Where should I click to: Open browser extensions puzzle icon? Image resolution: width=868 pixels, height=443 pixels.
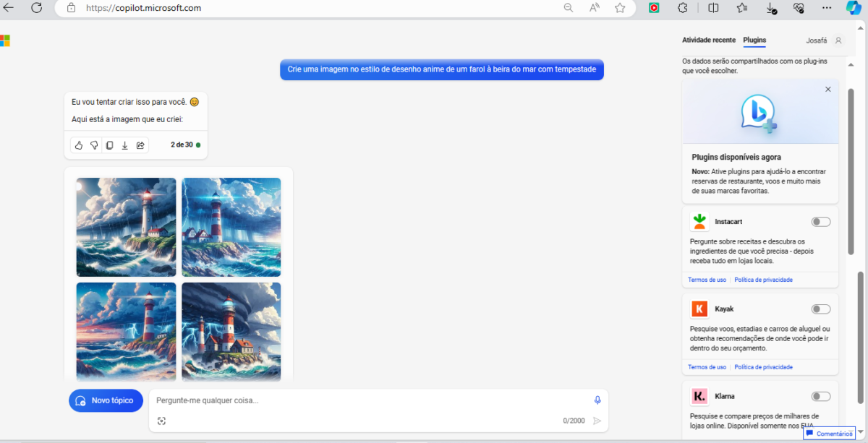click(x=681, y=8)
